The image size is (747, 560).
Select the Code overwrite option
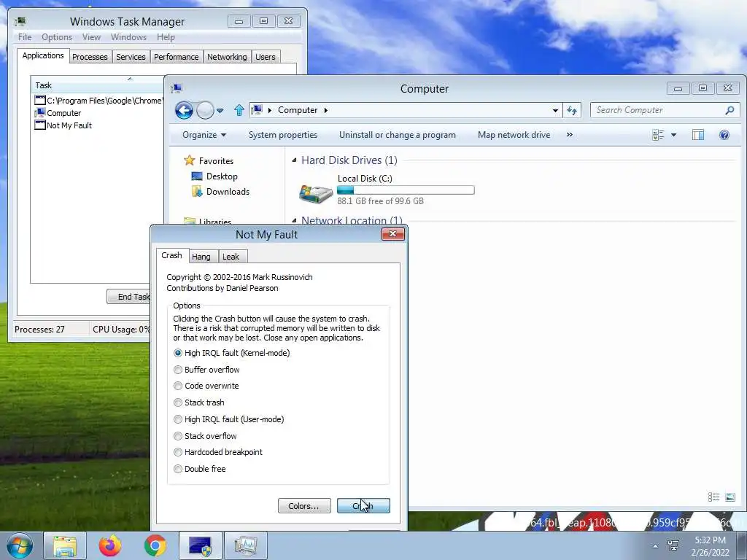206,386
